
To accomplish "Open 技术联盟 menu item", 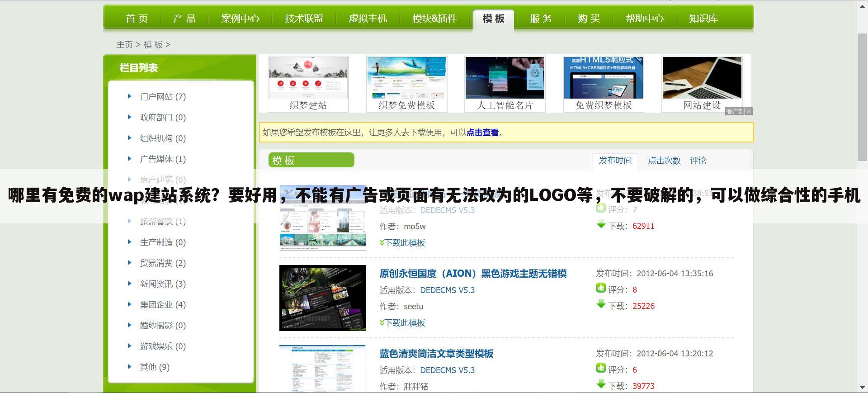I will pos(304,19).
